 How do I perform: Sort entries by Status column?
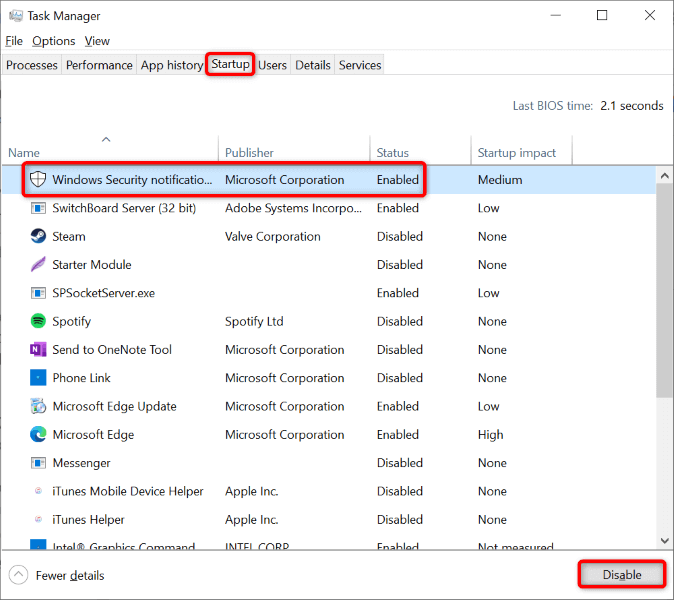tap(392, 153)
